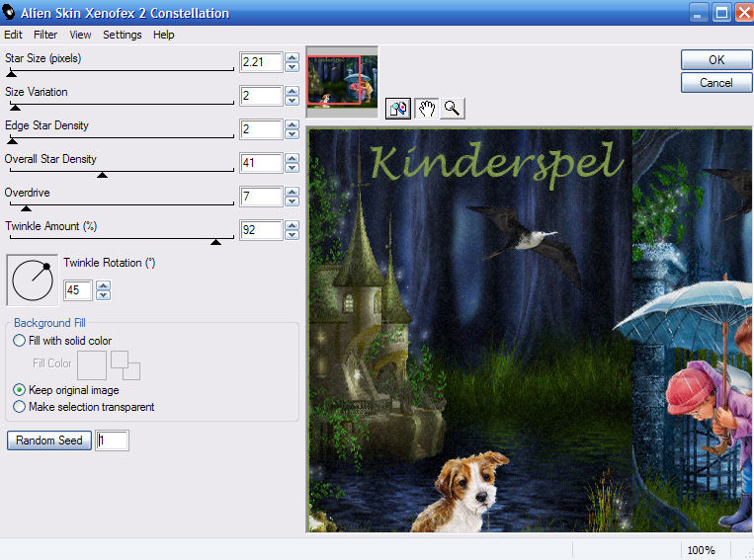Click the Random Seed button
Screen dimensions: 754x560
(x=49, y=440)
